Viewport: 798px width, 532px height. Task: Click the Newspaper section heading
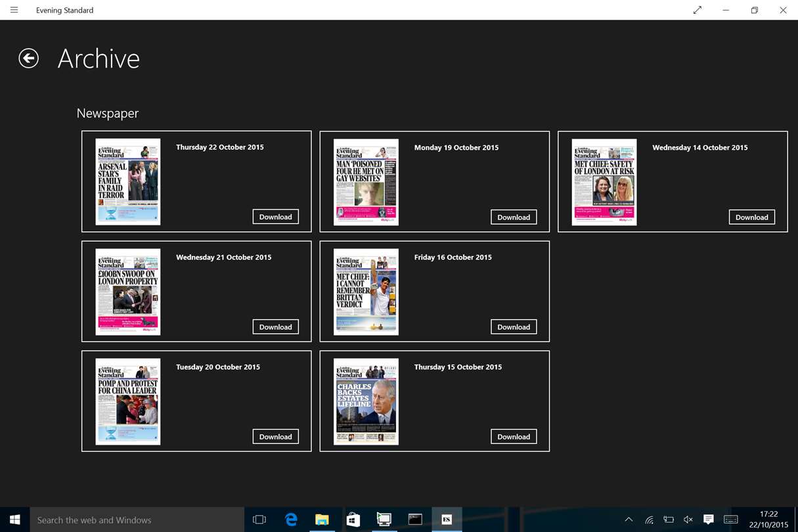point(108,114)
